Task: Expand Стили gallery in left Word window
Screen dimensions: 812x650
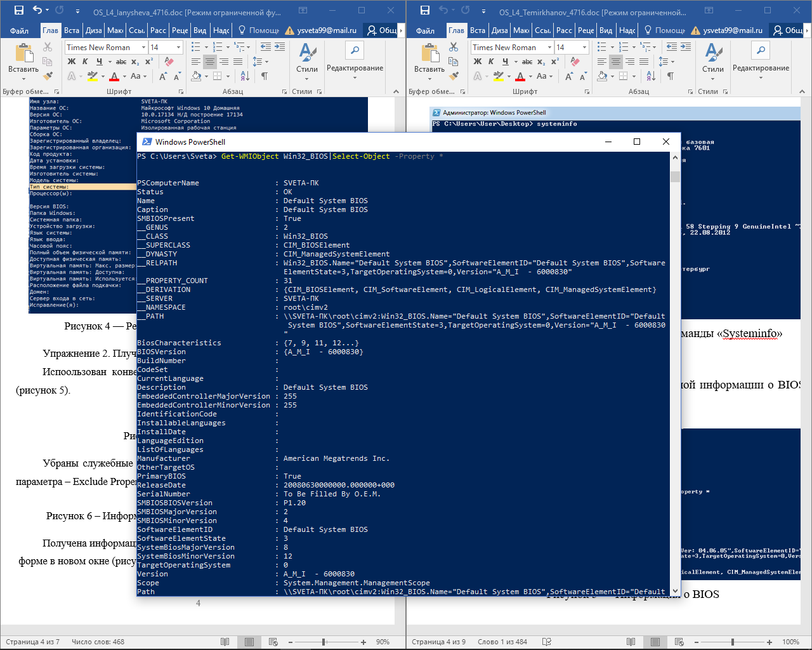Action: click(307, 62)
